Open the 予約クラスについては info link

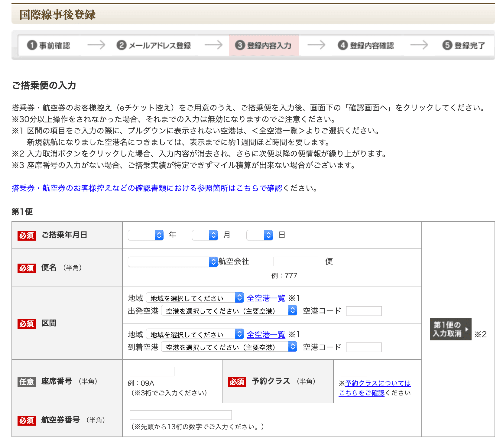(x=378, y=383)
